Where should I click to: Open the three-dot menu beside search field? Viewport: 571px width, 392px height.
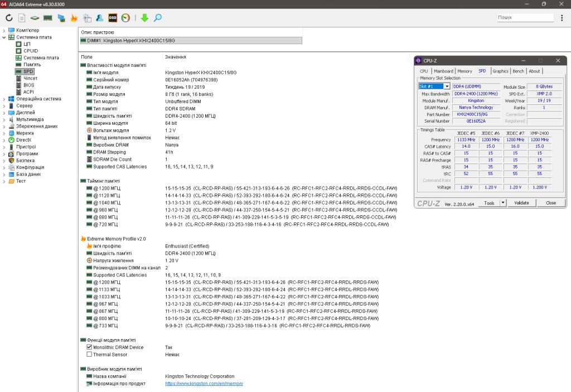tap(562, 17)
